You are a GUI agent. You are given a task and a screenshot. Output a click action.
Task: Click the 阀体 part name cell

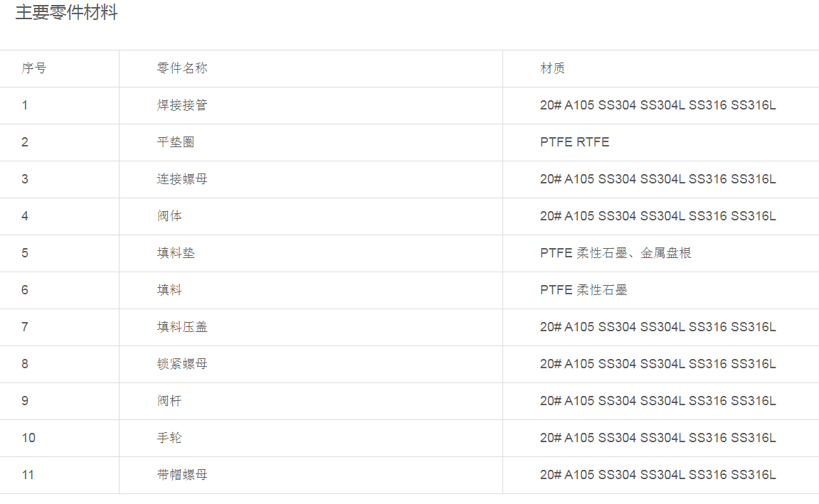pos(169,216)
